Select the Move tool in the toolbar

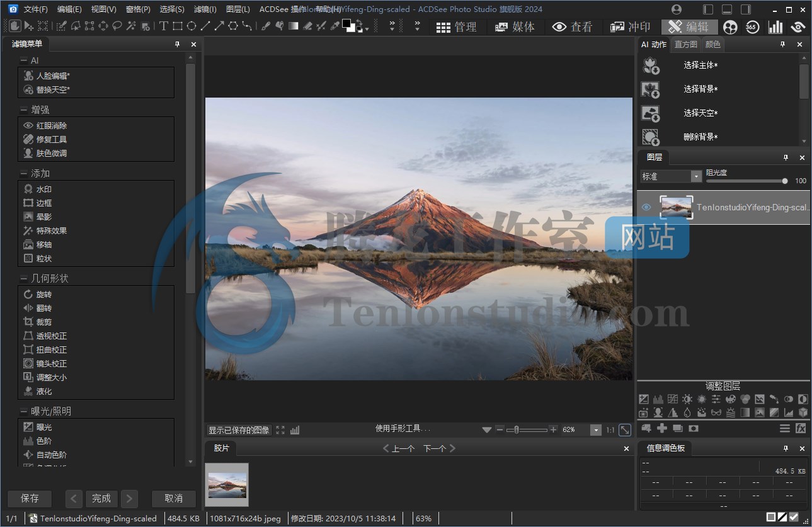(x=28, y=26)
